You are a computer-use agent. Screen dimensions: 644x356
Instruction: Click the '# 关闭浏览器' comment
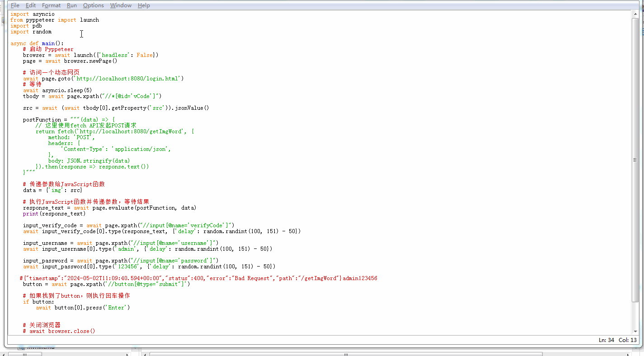[42, 325]
